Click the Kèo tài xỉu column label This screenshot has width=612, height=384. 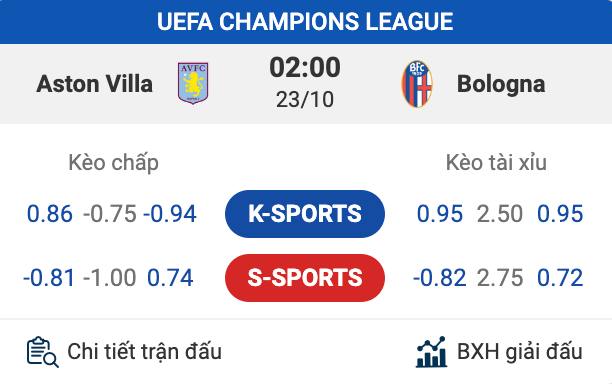tap(496, 162)
